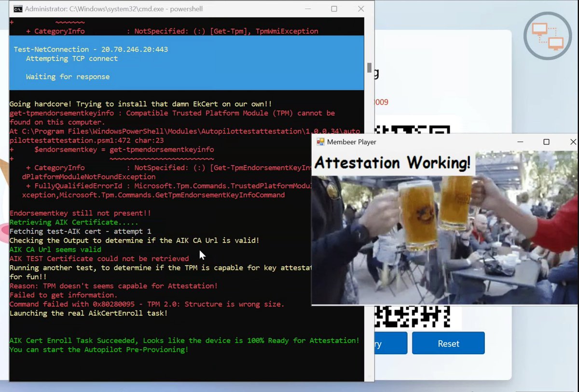The image size is (579, 392).
Task: Click the '$endorsementkey = get-tpmendorsementkeyinfo' line
Action: pyautogui.click(x=124, y=149)
